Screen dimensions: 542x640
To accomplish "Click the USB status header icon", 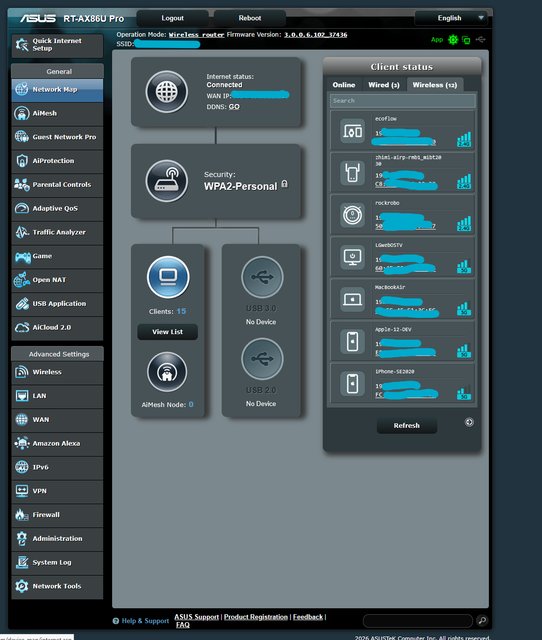I will pos(480,39).
